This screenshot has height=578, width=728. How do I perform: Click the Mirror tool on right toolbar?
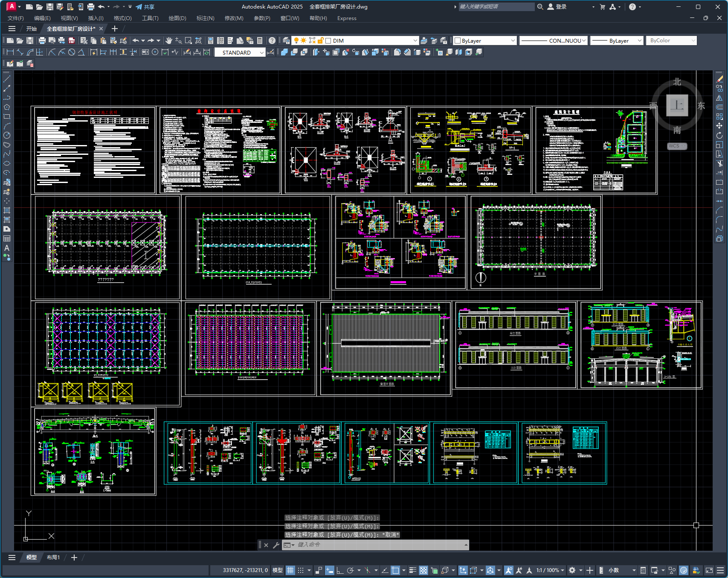coord(719,98)
